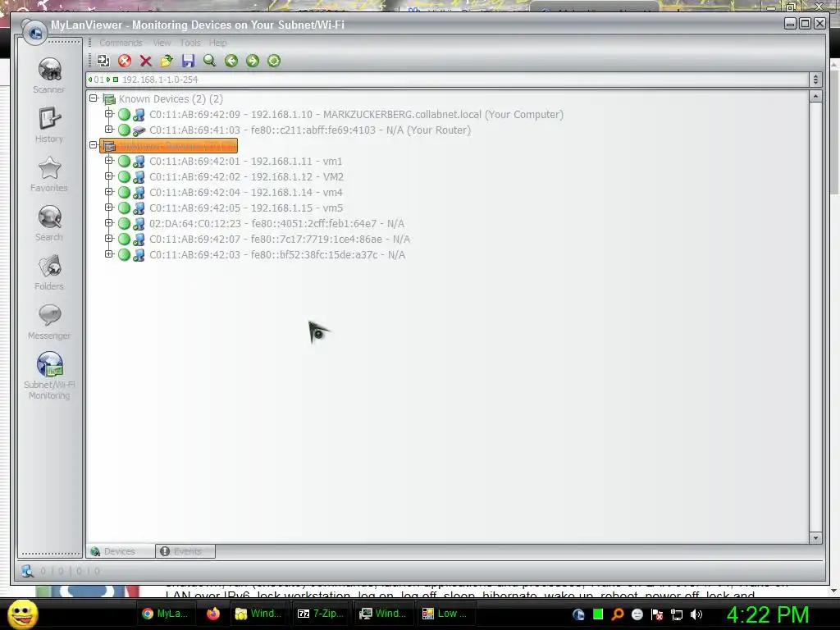Image resolution: width=840 pixels, height=630 pixels.
Task: Open Favorites in the sidebar
Action: (49, 174)
